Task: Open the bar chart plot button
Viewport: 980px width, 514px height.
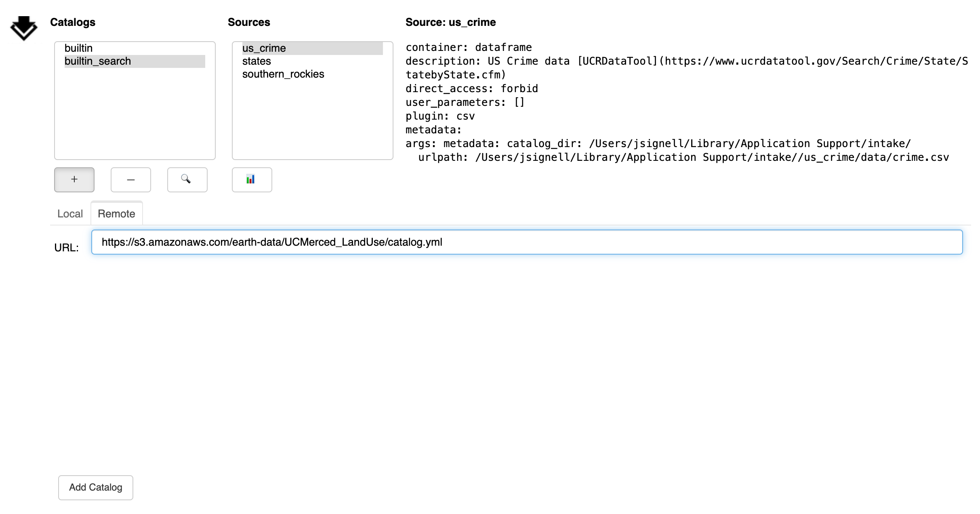Action: (x=252, y=180)
